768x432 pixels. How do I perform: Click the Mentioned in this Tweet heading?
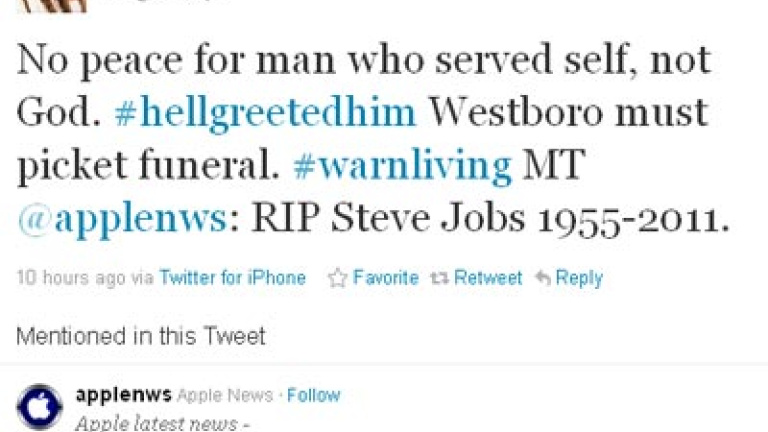(x=141, y=336)
